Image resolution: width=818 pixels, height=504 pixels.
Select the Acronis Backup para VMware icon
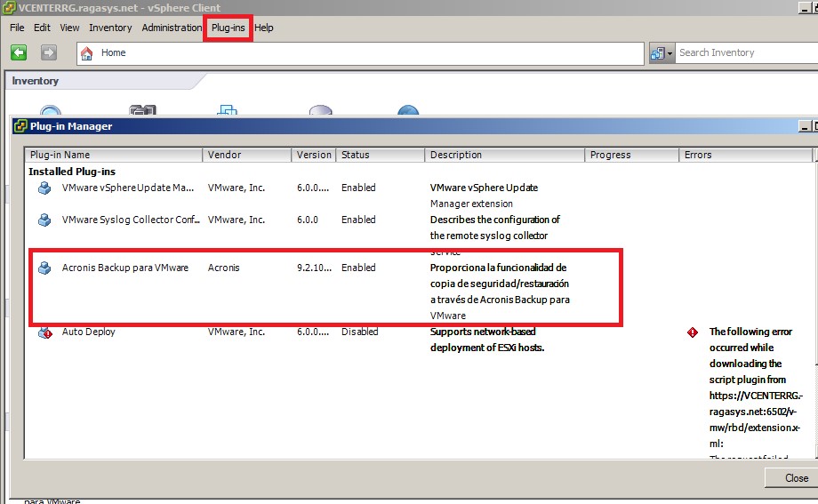click(44, 268)
